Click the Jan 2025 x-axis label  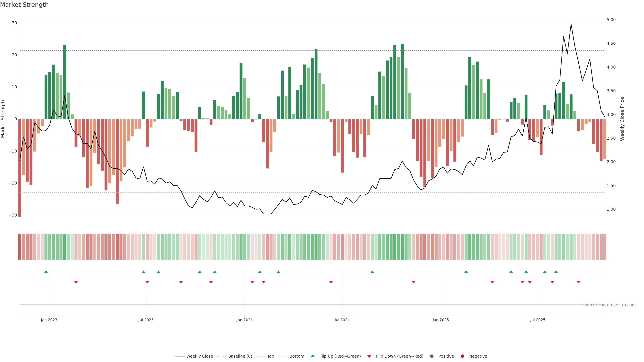pyautogui.click(x=441, y=320)
